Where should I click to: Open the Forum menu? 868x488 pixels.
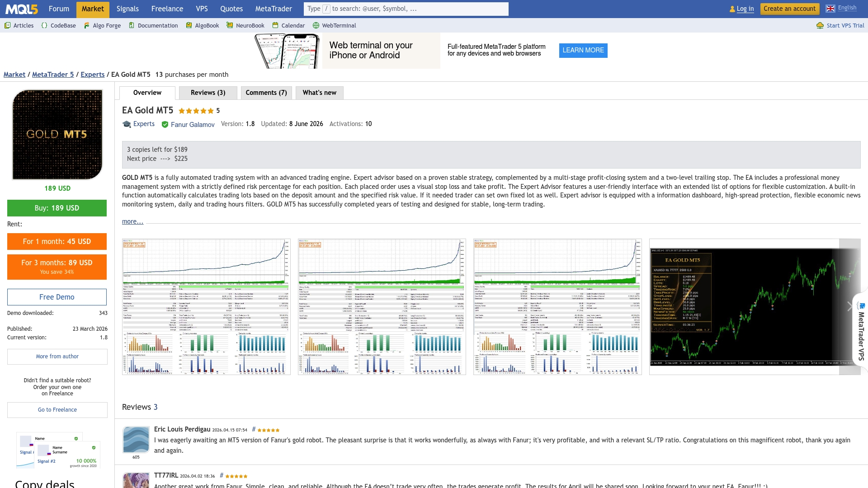59,9
